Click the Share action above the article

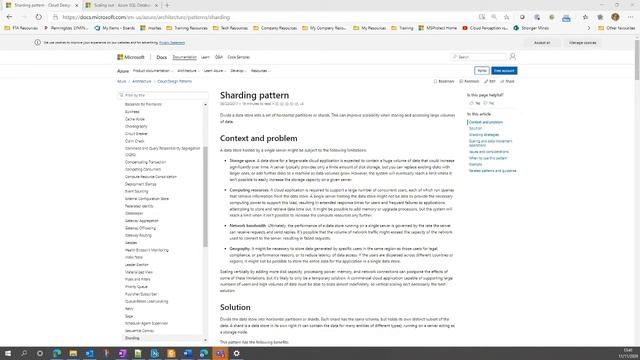click(x=508, y=81)
